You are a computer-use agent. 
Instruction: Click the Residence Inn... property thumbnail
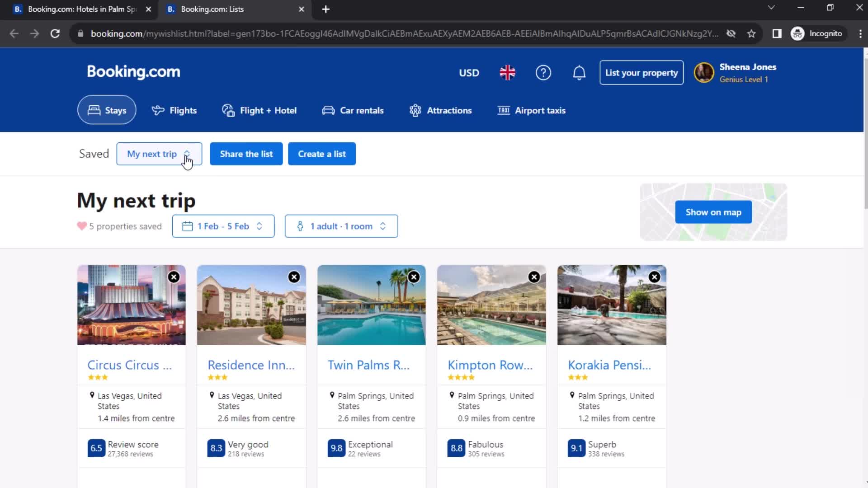[251, 305]
